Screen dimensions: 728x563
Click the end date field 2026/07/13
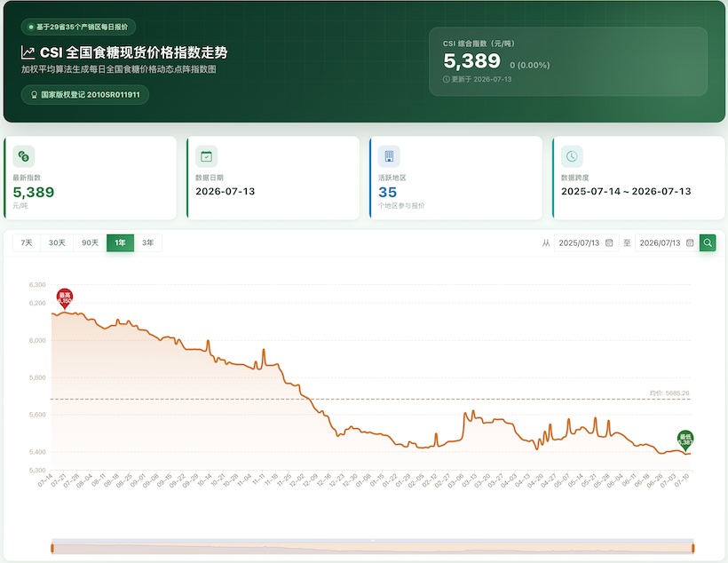pyautogui.click(x=667, y=243)
